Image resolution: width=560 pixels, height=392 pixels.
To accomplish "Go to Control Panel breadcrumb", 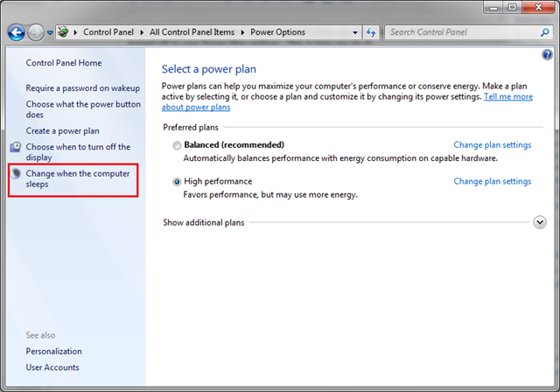I will (x=108, y=32).
